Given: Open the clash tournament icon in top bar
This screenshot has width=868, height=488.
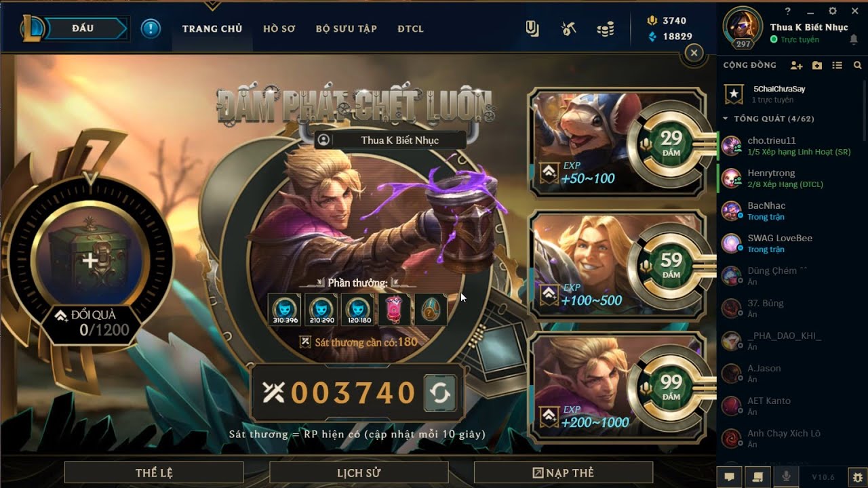Looking at the screenshot, I should coord(532,28).
